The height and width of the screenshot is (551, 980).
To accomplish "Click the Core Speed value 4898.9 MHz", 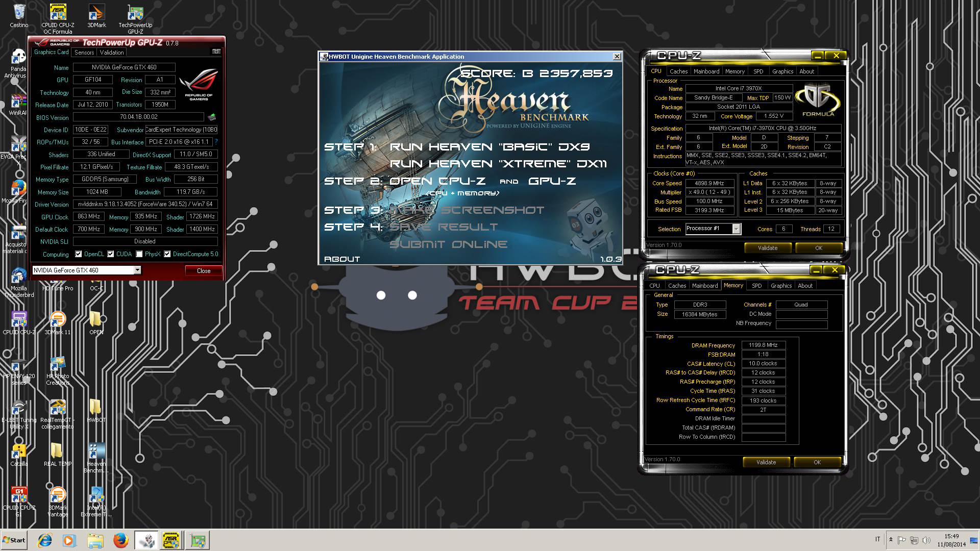I will pos(709,183).
